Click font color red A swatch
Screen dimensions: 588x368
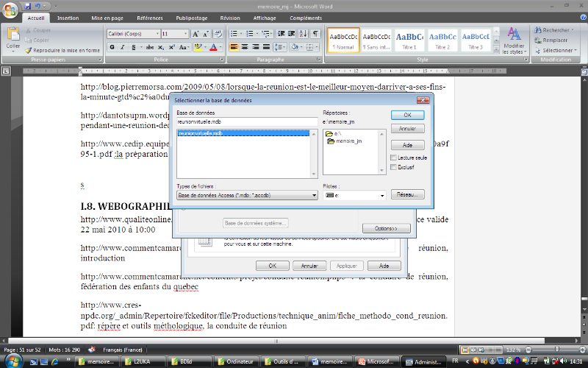[213, 47]
